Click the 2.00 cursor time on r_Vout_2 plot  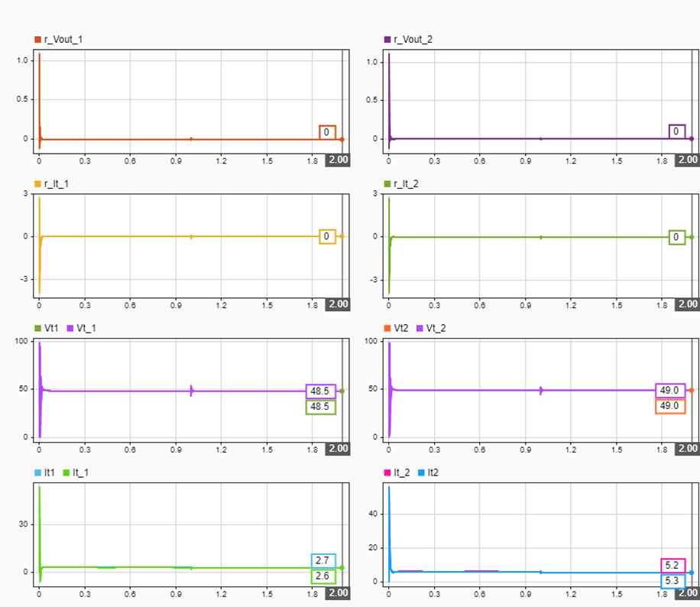[x=687, y=160]
